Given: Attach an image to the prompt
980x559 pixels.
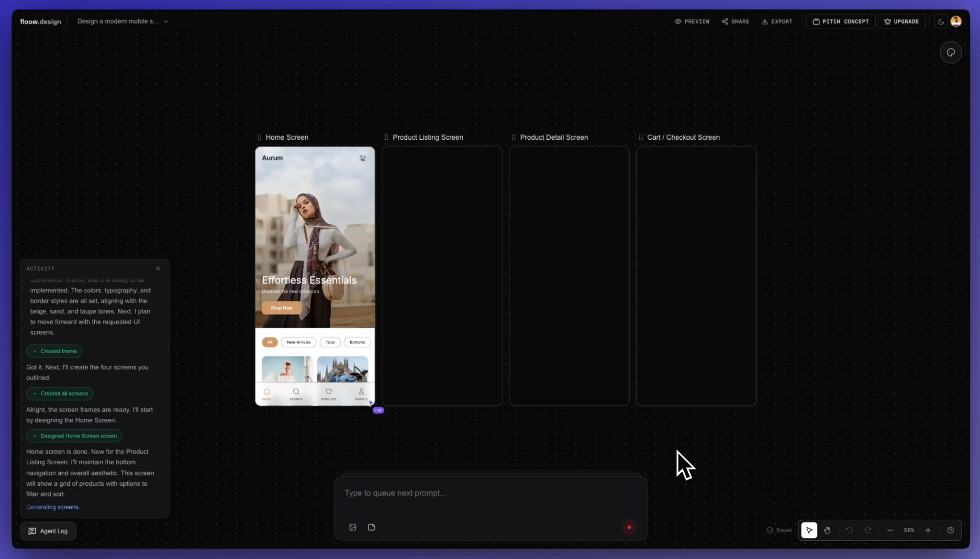Looking at the screenshot, I should coord(353,527).
